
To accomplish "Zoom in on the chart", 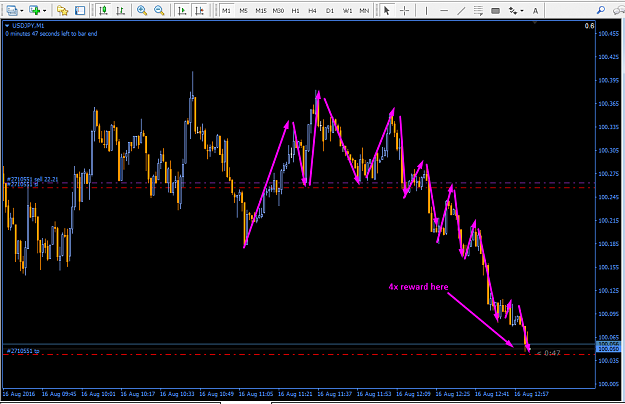I will 142,10.
